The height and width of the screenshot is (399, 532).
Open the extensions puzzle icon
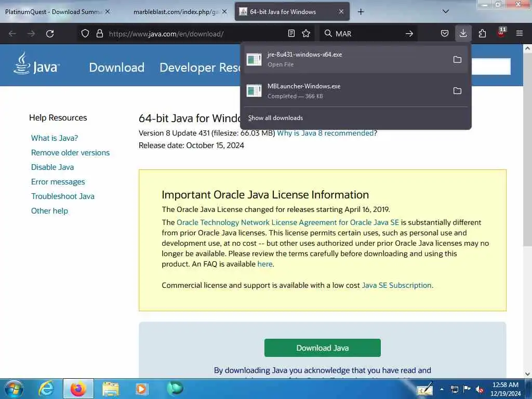click(482, 33)
